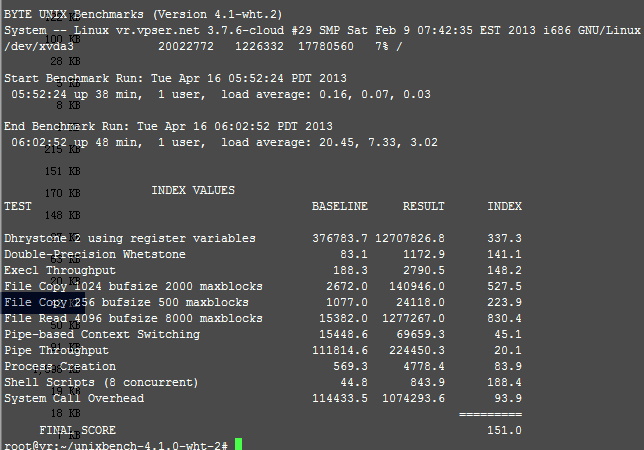Click shell prompt 'root@vr:~/unixbench-4.1.0-wht-2#'

(x=116, y=446)
